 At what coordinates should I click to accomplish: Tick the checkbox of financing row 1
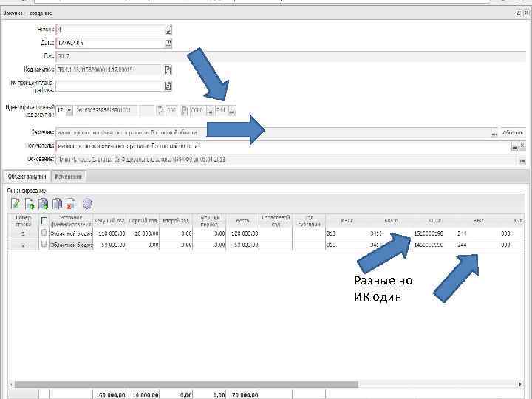point(44,233)
